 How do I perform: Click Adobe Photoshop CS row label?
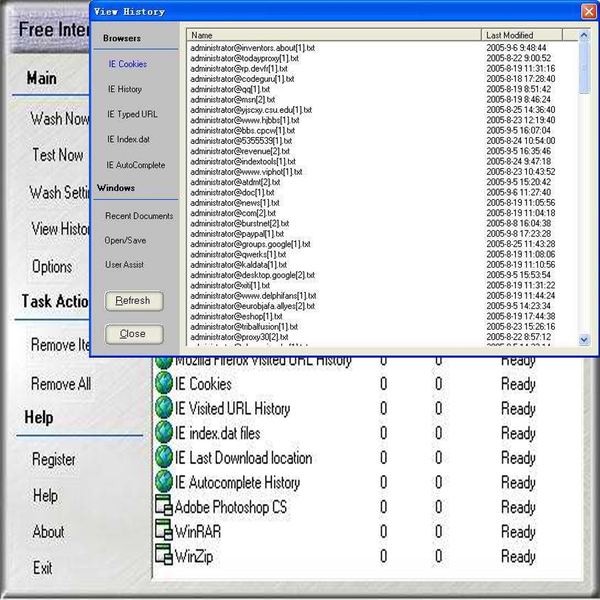(231, 507)
